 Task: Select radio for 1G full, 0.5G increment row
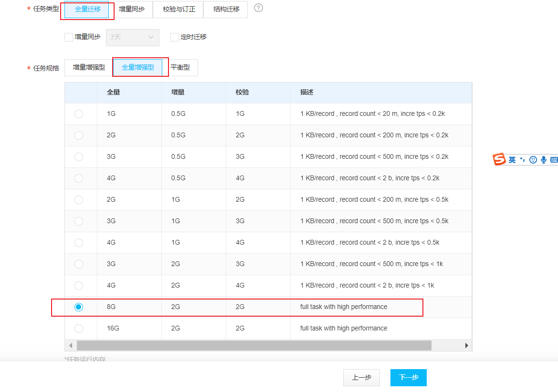79,113
